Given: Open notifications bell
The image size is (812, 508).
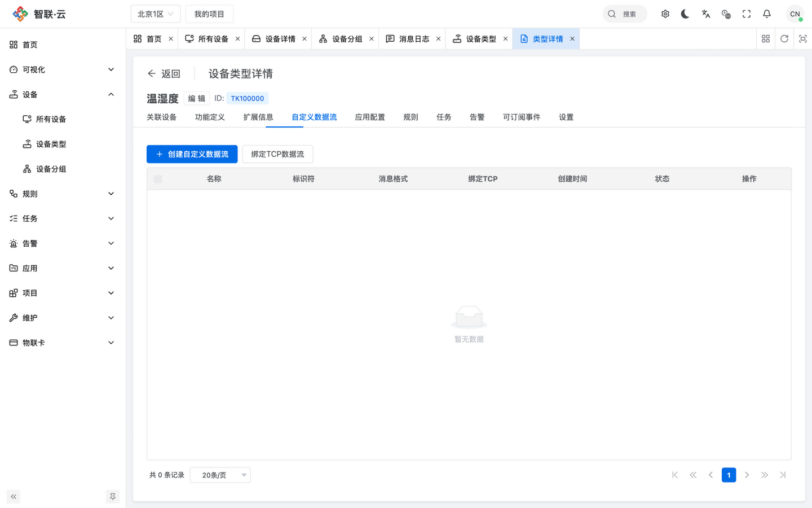Looking at the screenshot, I should coord(767,14).
